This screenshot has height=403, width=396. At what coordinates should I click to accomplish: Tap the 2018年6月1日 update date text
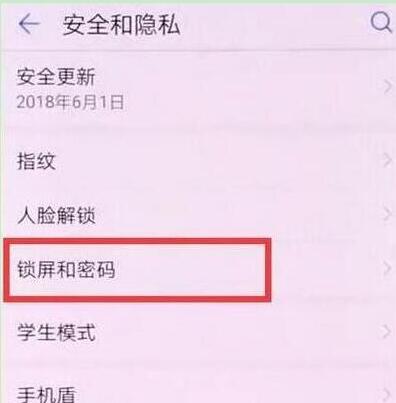coord(70,102)
